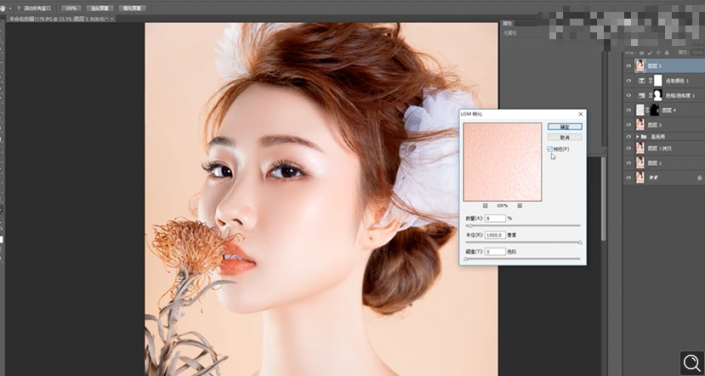Hide the 图层 5 layer with eye icon
705x376 pixels.
(x=629, y=66)
